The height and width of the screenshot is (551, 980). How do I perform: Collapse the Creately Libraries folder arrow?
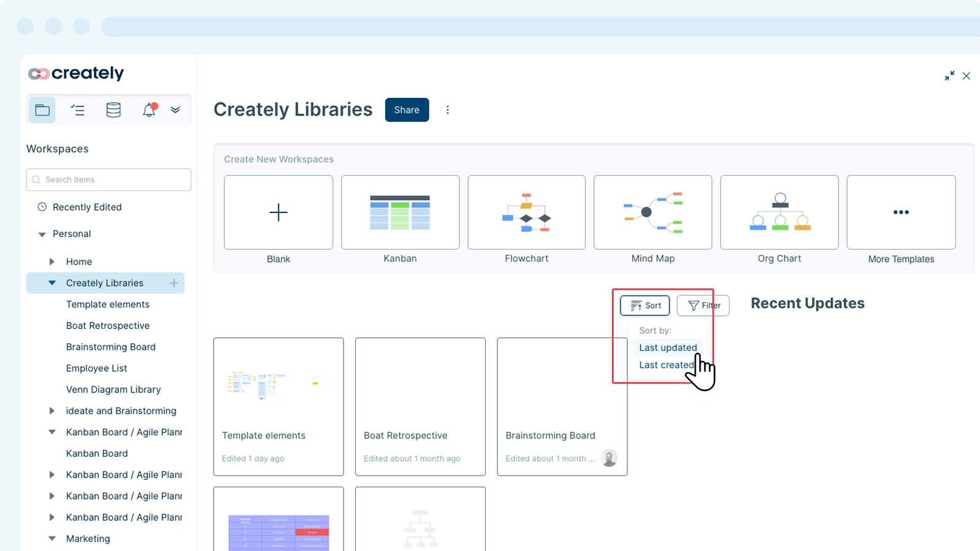pyautogui.click(x=52, y=283)
